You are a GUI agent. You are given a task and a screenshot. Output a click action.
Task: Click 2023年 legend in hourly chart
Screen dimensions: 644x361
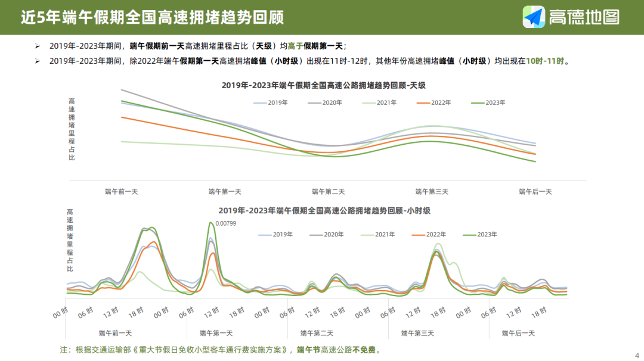[x=479, y=235]
